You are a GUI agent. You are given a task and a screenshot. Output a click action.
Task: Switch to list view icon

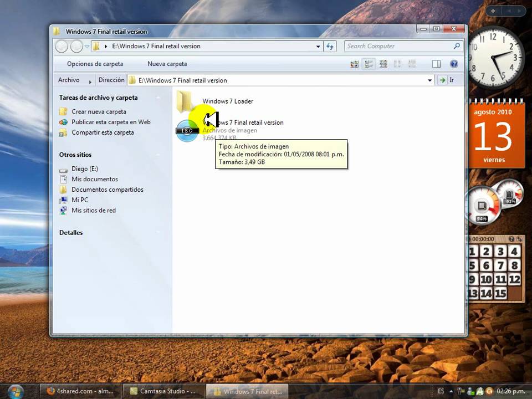[398, 64]
